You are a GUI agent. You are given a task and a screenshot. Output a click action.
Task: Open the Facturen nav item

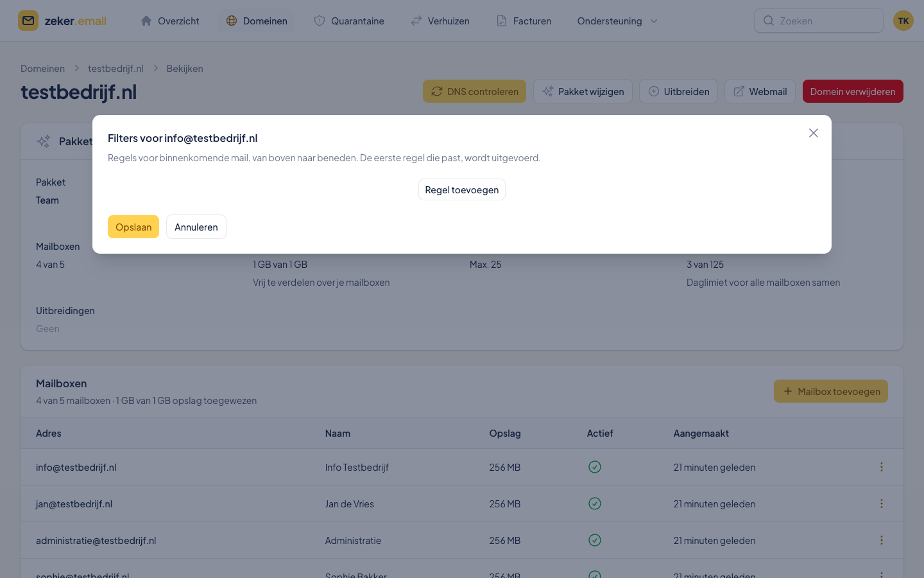[524, 21]
